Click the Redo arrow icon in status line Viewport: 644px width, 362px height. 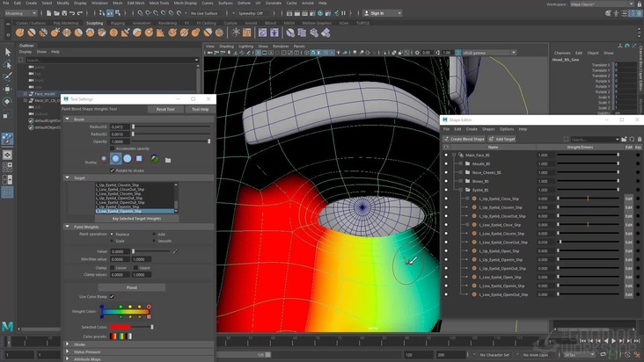[x=80, y=13]
